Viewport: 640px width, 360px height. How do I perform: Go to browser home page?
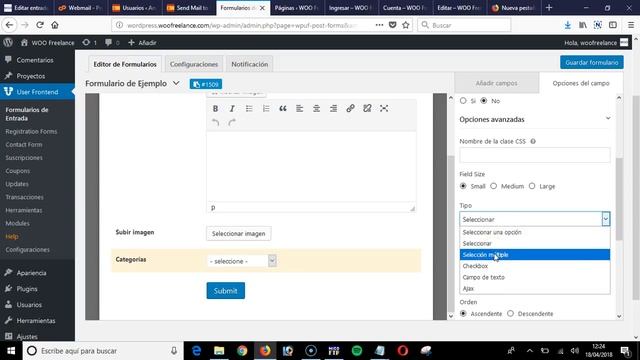click(x=55, y=25)
